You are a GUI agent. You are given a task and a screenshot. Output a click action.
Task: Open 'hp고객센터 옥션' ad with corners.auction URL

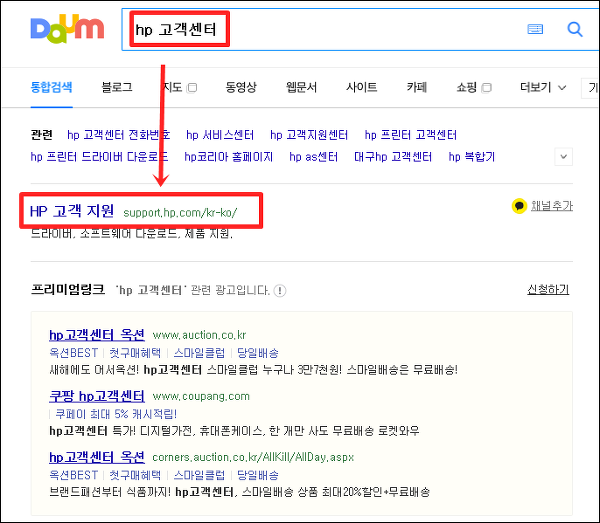click(x=97, y=457)
